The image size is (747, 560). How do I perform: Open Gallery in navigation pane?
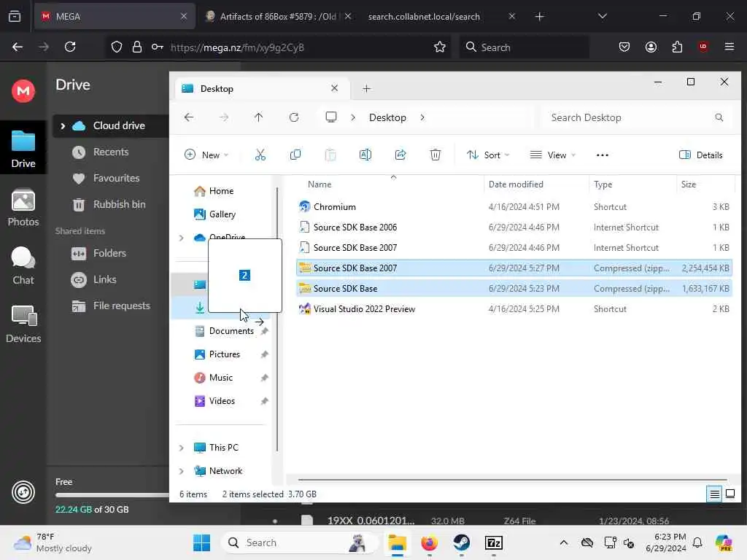222,214
